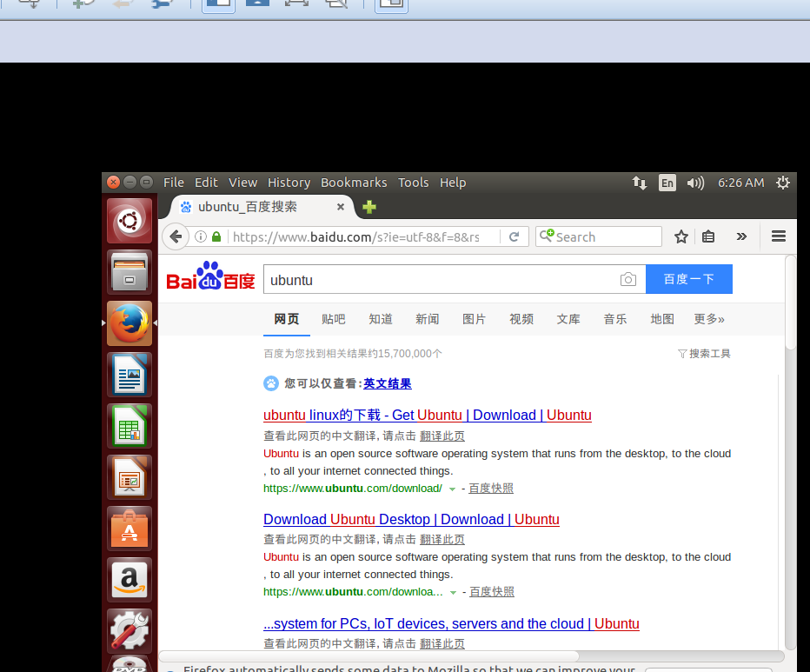
Task: Show site information icon in URL bar
Action: tap(201, 236)
